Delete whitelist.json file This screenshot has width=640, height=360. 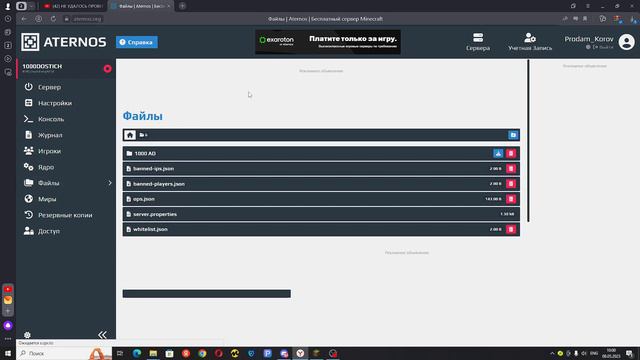click(x=511, y=229)
